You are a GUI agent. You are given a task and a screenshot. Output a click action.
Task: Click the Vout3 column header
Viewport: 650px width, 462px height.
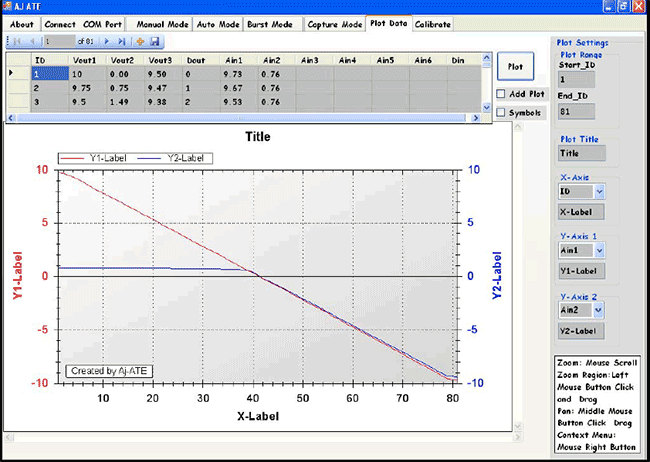tap(163, 60)
